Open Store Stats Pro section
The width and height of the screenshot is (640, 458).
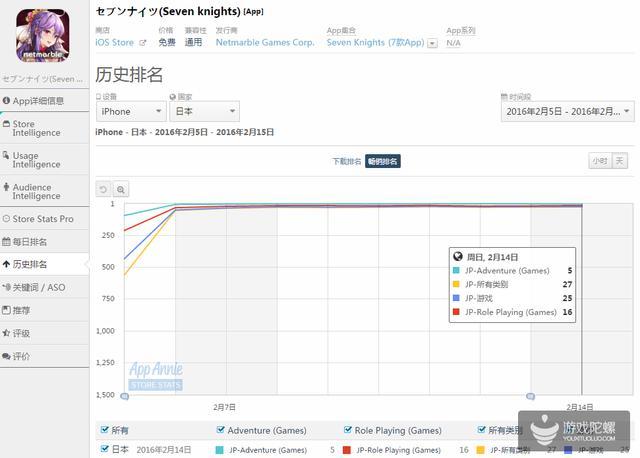point(44,219)
